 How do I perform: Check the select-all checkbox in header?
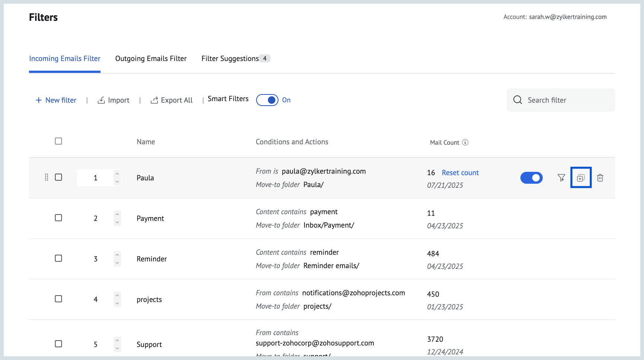point(58,141)
